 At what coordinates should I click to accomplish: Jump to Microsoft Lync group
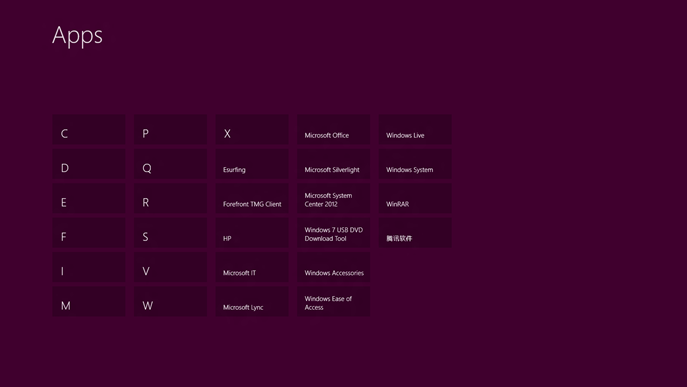click(x=252, y=302)
